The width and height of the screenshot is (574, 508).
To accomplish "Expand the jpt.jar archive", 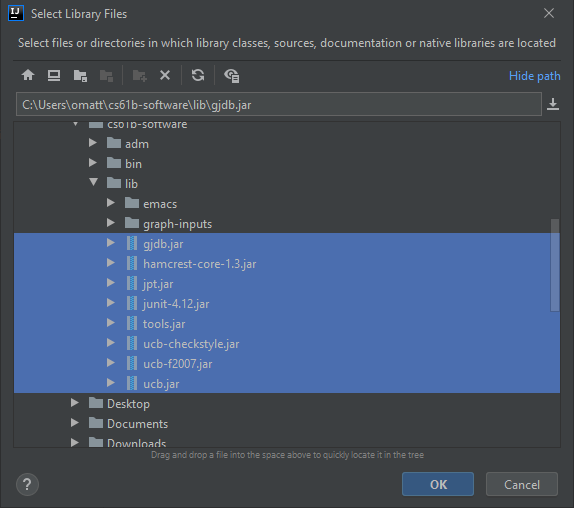I will tap(111, 283).
